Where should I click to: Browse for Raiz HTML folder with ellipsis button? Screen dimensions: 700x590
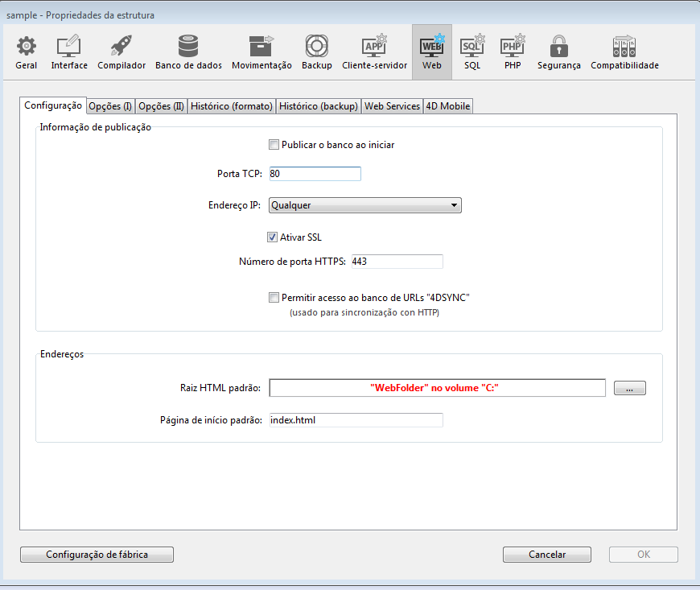tap(629, 388)
